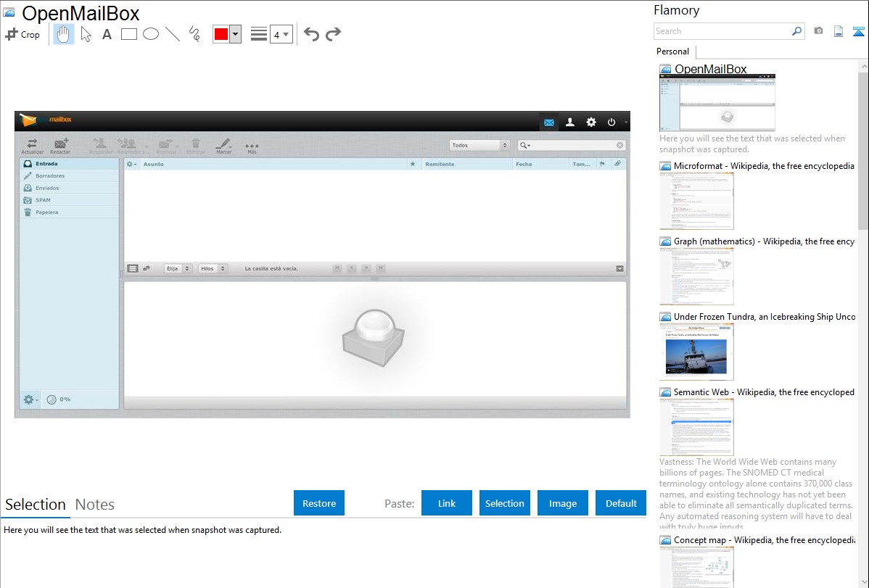Viewport: 869px width, 588px height.
Task: Open the line thickness dropdown
Action: tap(281, 34)
